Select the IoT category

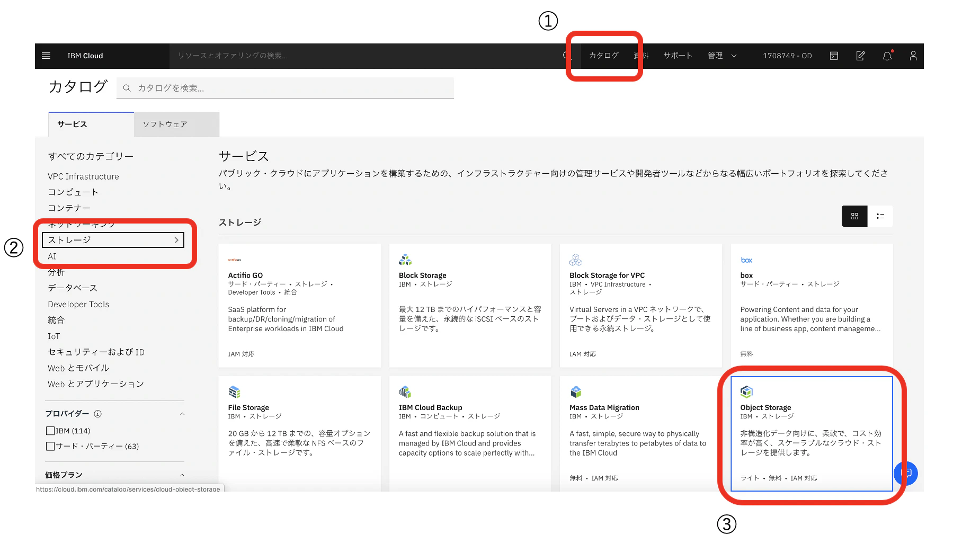(54, 336)
